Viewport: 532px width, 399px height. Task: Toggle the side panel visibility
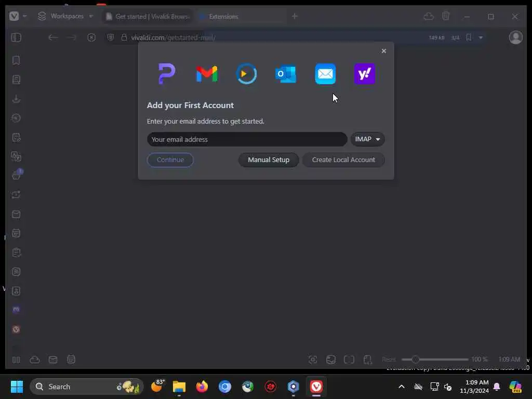coord(16,37)
